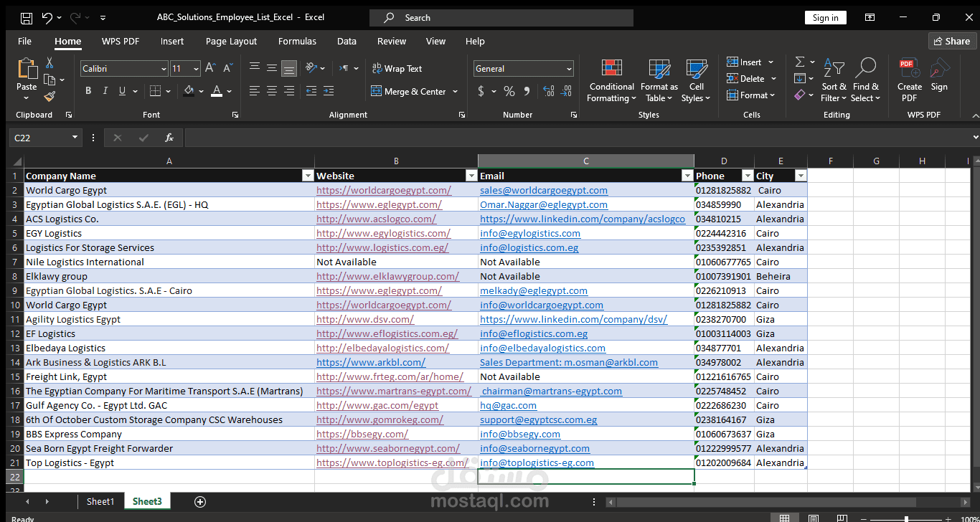Click the Sign in button
Viewport: 980px width, 522px height.
tap(826, 18)
